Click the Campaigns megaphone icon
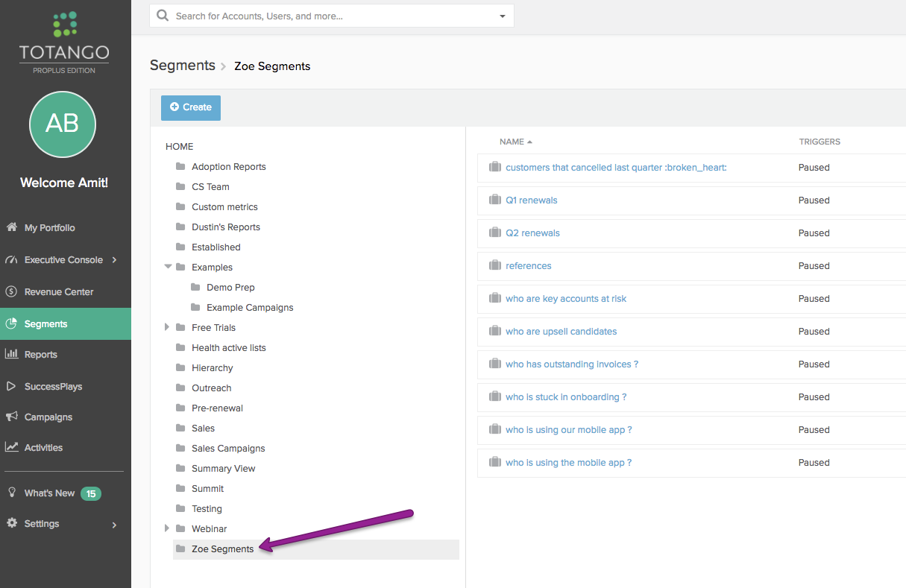 pos(11,417)
